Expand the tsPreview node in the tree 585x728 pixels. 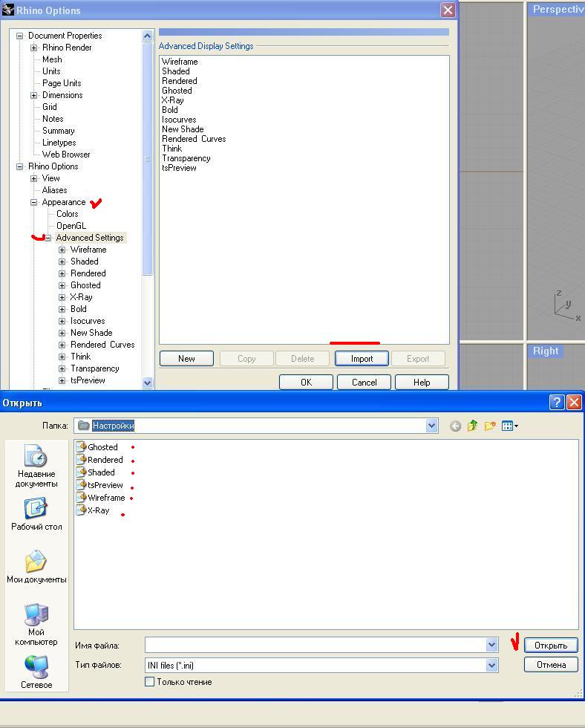pos(62,380)
